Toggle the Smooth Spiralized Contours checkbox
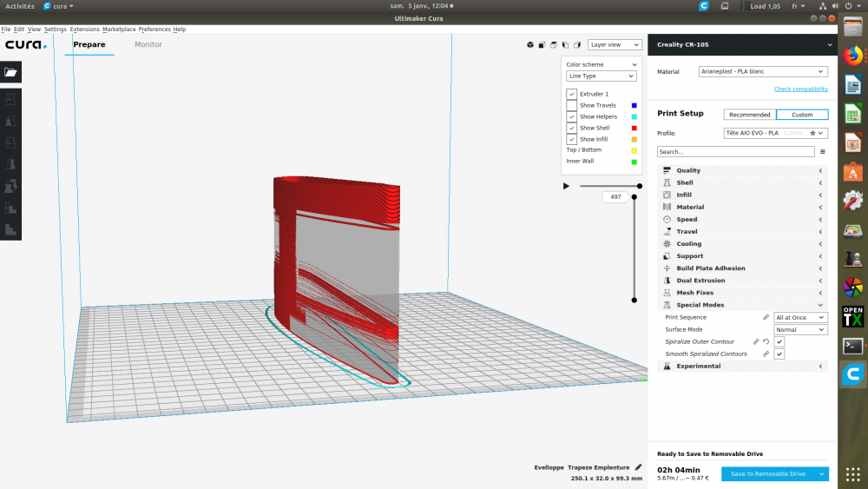Image resolution: width=868 pixels, height=489 pixels. pyautogui.click(x=779, y=354)
